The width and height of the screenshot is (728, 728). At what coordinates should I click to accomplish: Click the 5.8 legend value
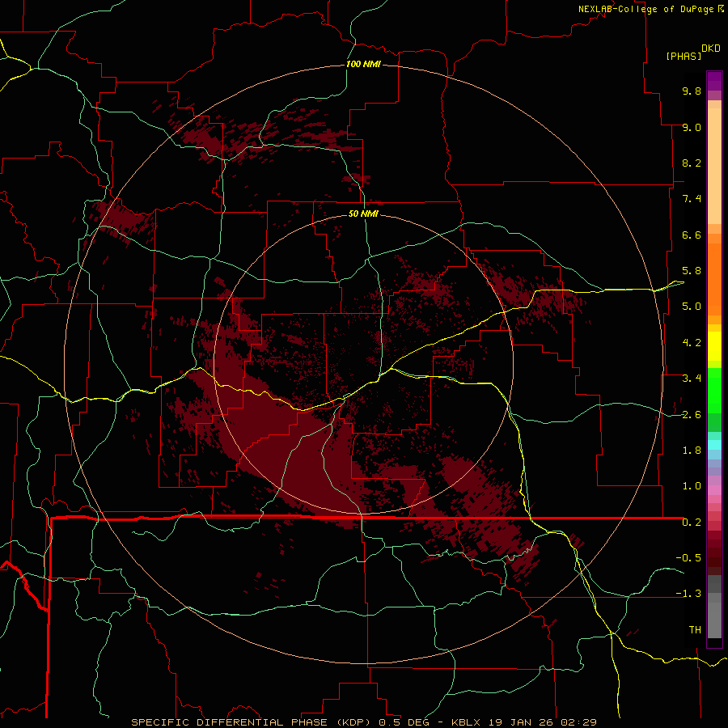click(x=692, y=271)
